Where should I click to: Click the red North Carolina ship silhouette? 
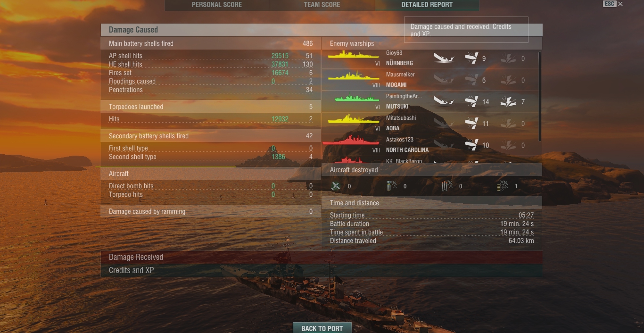tap(351, 140)
